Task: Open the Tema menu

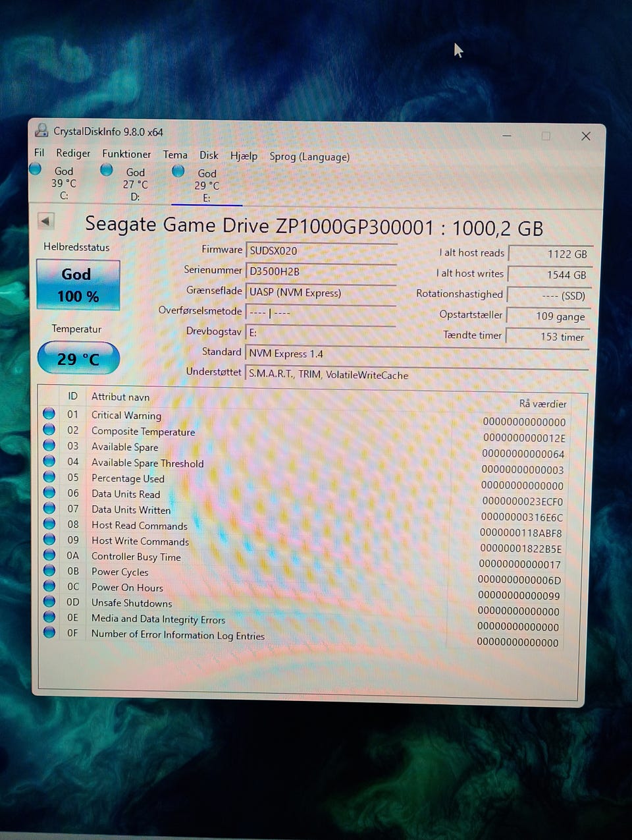Action: tap(175, 154)
